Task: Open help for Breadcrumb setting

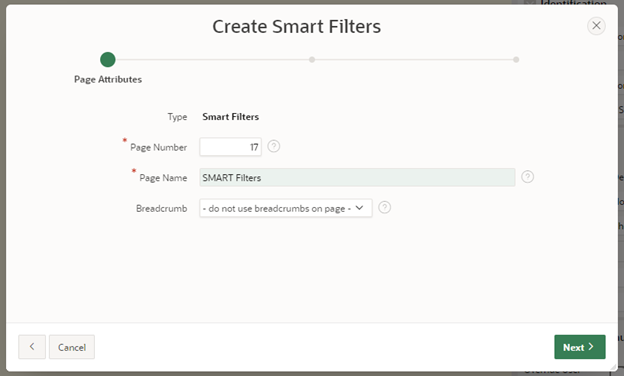Action: tap(384, 207)
